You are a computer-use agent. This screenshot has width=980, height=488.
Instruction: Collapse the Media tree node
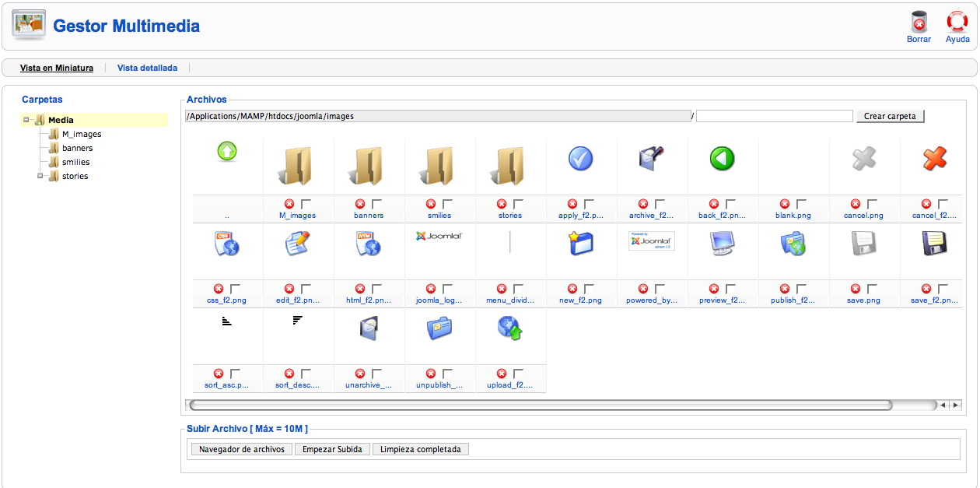pyautogui.click(x=26, y=120)
